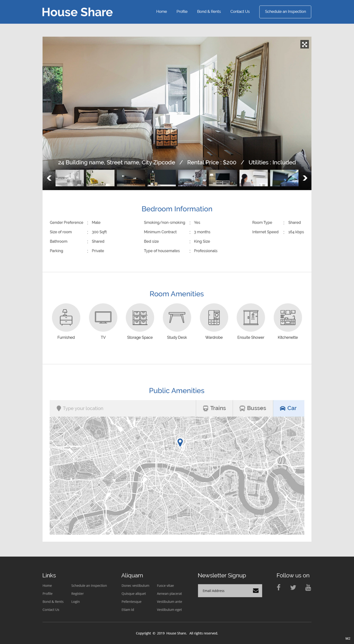Select the Car transport tab

[x=288, y=408]
